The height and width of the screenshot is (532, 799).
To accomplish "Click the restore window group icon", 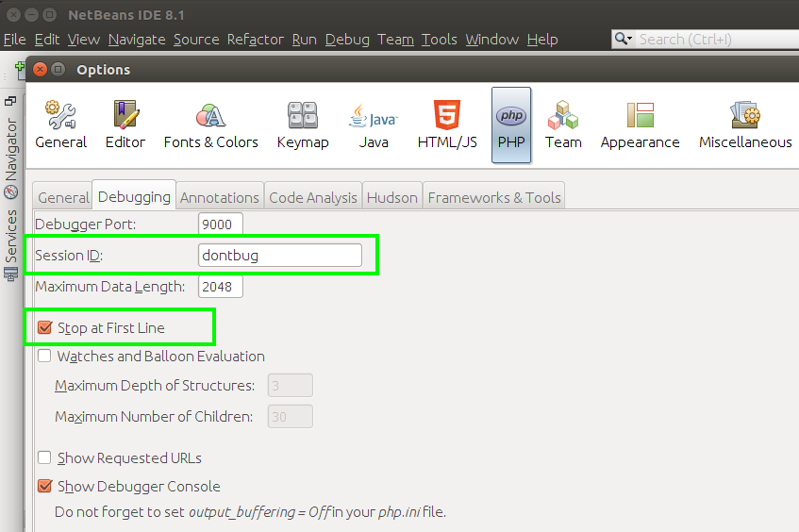I will click(10, 101).
